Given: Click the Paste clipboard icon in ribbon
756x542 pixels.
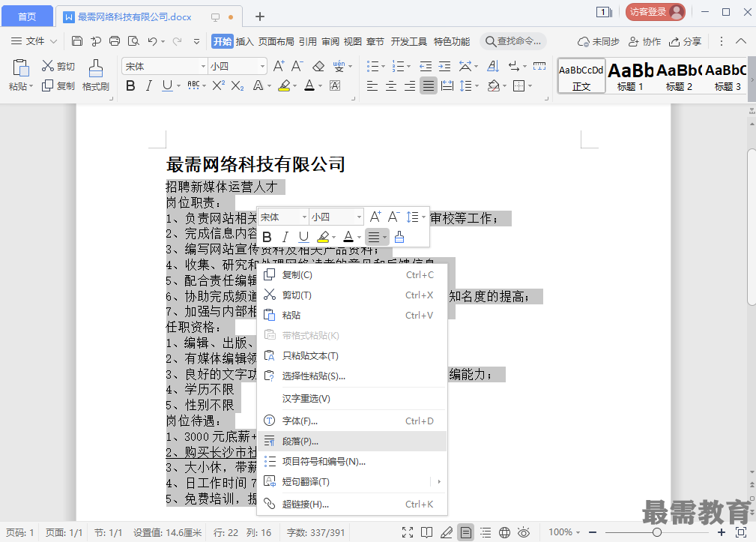Looking at the screenshot, I should click(21, 68).
